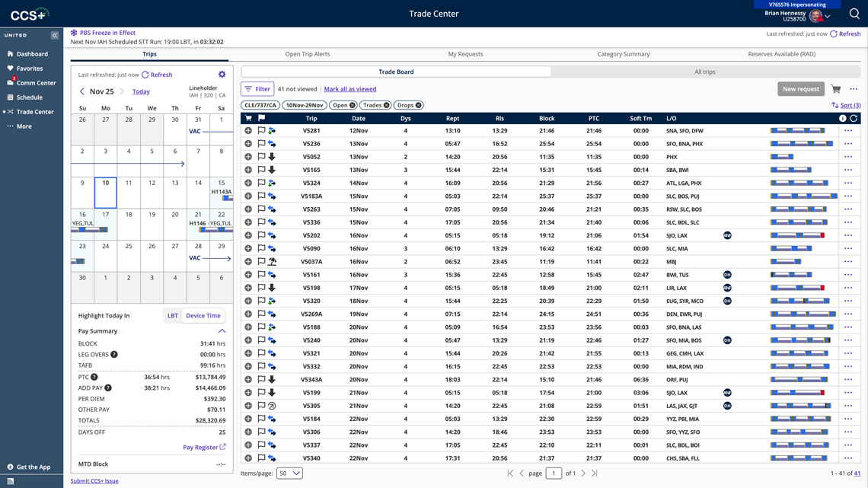
Task: Click Mark all as viewed link
Action: (349, 89)
